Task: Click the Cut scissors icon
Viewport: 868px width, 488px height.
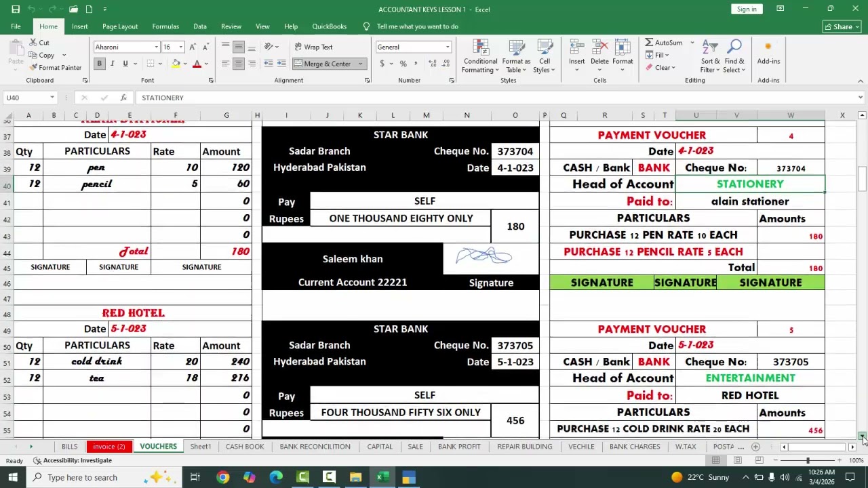Action: point(33,43)
